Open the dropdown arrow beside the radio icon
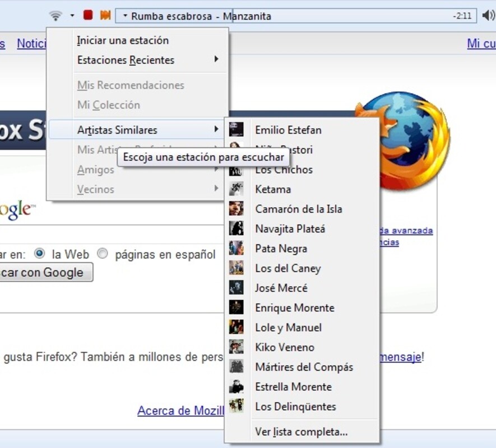496x448 pixels. click(72, 15)
